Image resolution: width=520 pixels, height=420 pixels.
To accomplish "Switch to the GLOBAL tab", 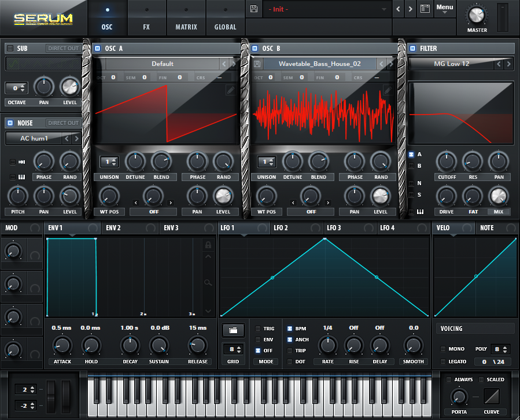I will click(x=225, y=17).
